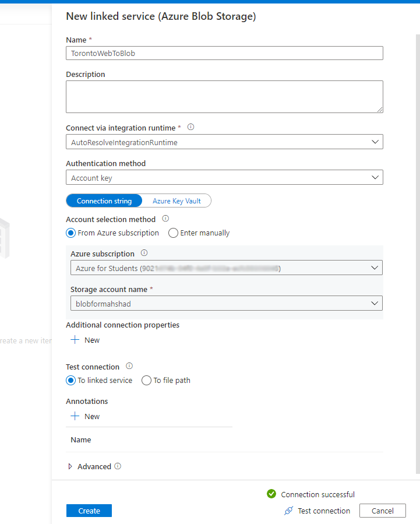The height and width of the screenshot is (524, 420).
Task: Select the From Azure subscription radio button
Action: click(x=71, y=233)
